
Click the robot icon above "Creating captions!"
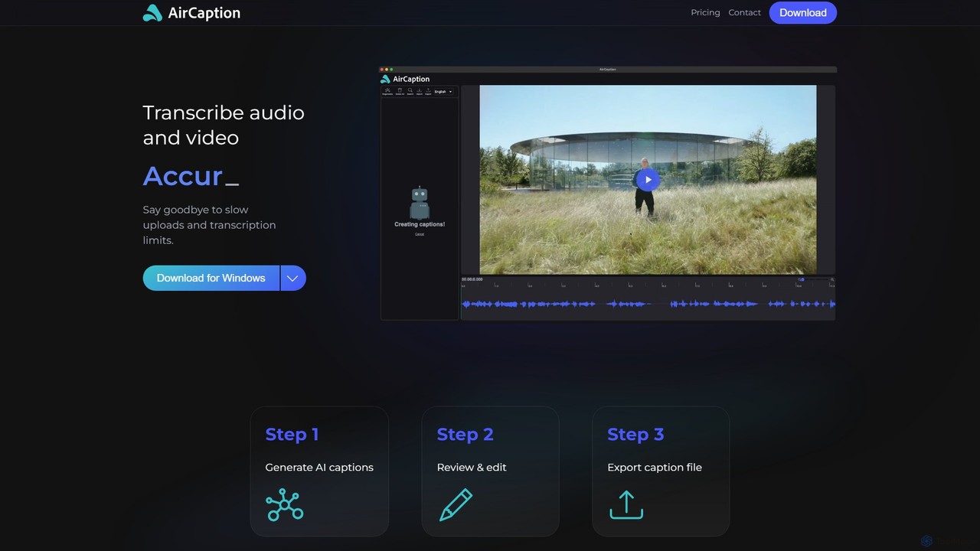pyautogui.click(x=420, y=203)
